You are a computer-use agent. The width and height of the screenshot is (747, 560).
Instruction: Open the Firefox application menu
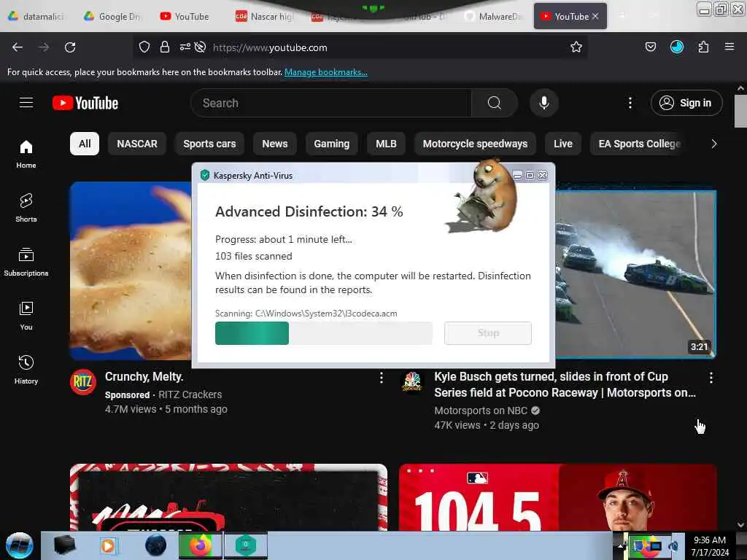click(729, 47)
